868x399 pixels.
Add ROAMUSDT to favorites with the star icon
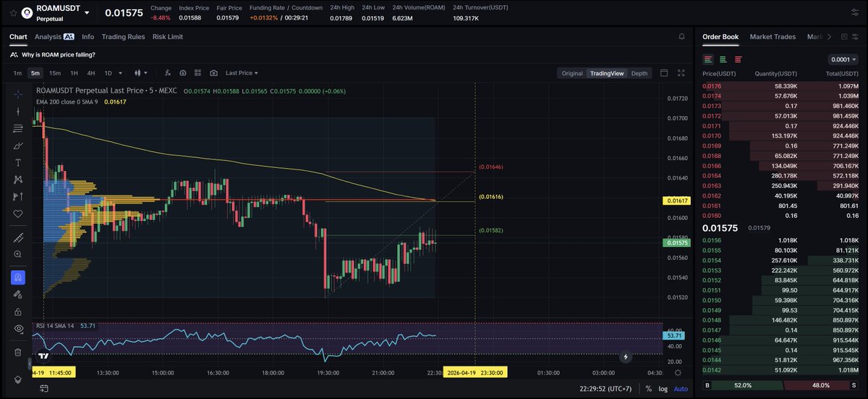click(x=12, y=12)
